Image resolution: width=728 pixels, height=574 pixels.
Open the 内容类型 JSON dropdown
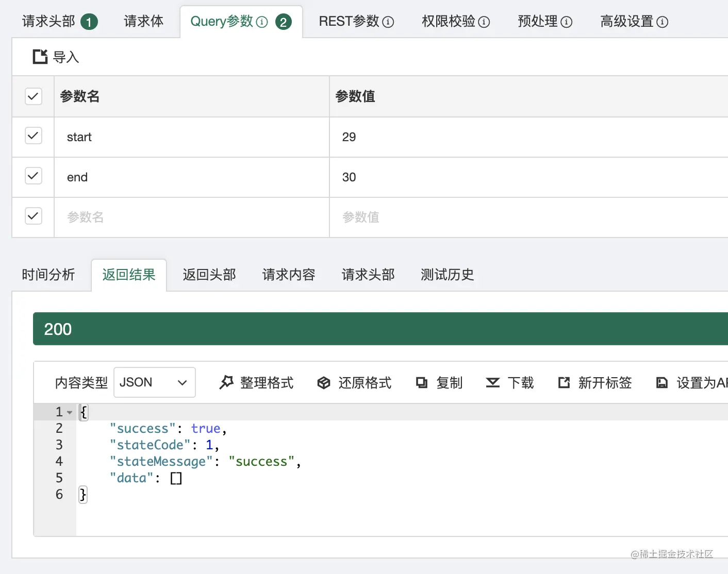(154, 382)
